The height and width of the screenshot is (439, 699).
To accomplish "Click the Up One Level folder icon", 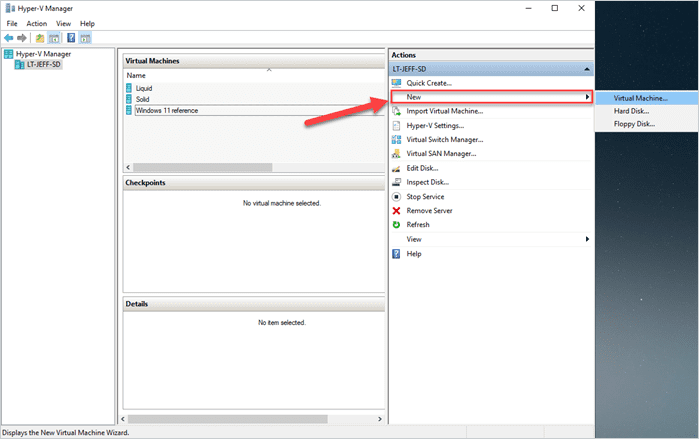I will click(x=40, y=38).
